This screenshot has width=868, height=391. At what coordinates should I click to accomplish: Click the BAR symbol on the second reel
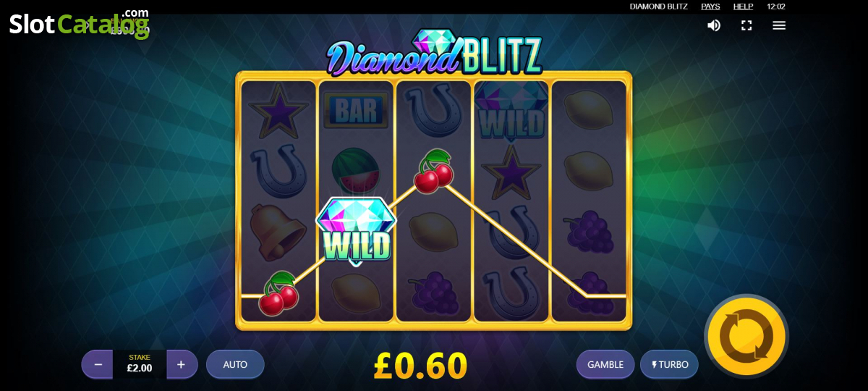(x=357, y=111)
